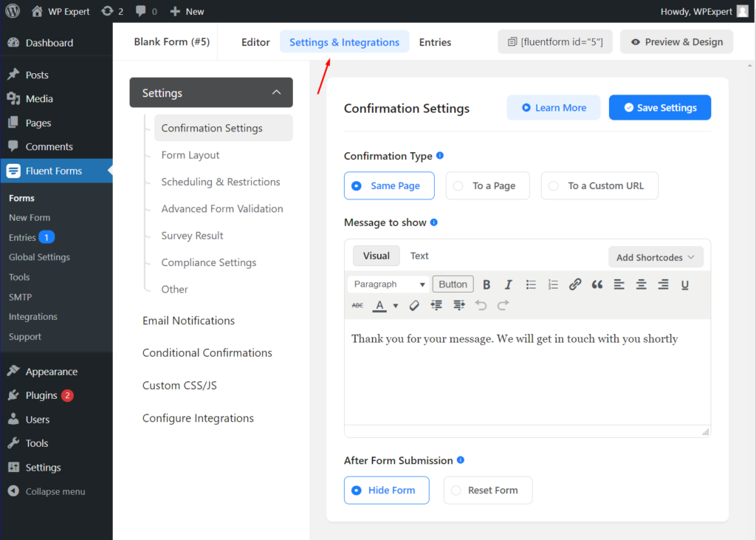The width and height of the screenshot is (756, 540).
Task: Click the Button insert tool
Action: tap(453, 284)
